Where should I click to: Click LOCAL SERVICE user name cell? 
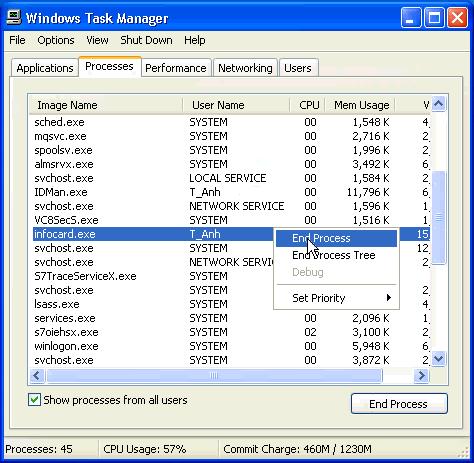pos(228,178)
